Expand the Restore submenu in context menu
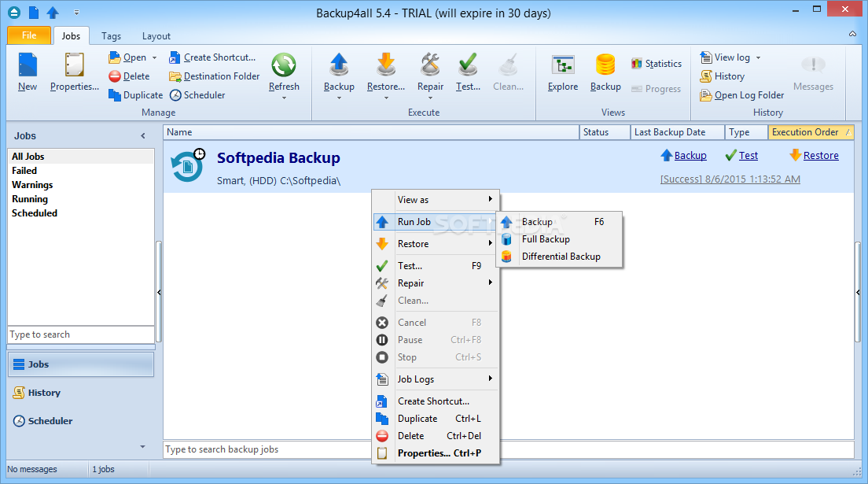 coord(435,244)
